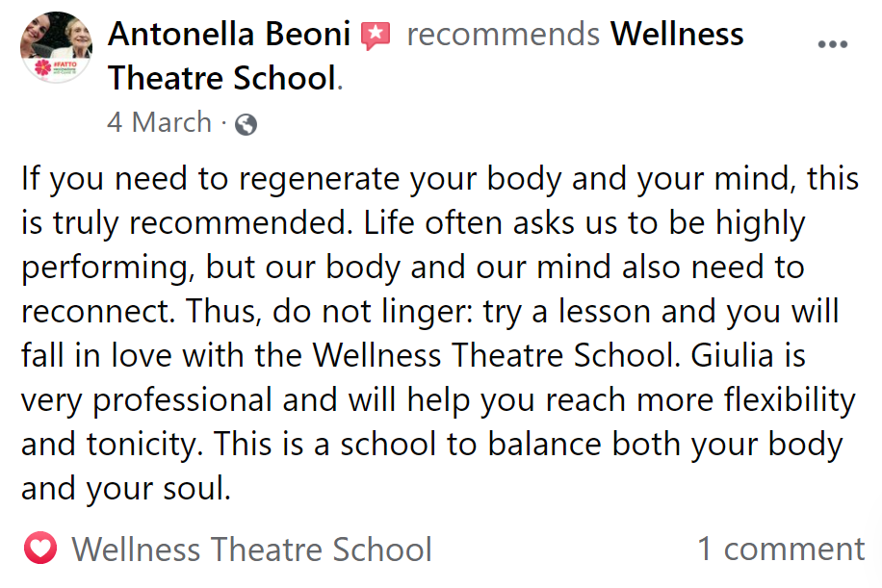Click the #FATTO label in the avatar frame
This screenshot has height=588, width=882.
click(x=65, y=65)
